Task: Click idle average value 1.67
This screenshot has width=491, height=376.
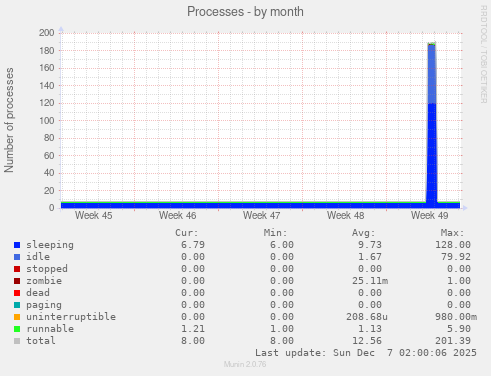Action: (370, 257)
